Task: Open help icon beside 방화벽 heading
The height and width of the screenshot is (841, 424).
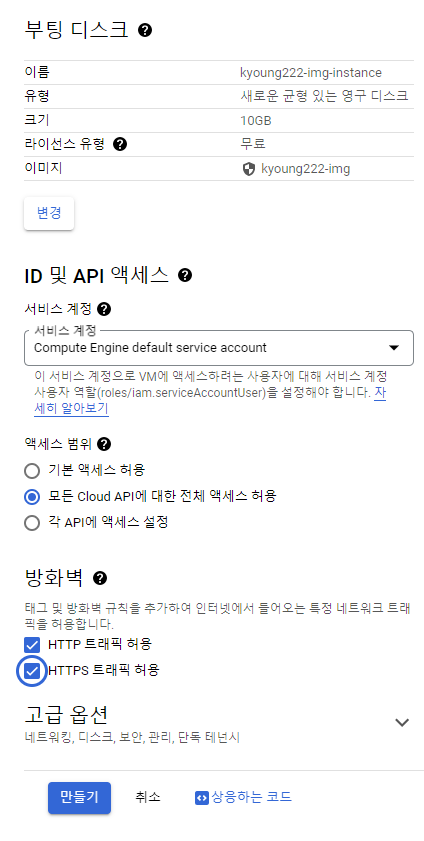Action: tap(100, 578)
